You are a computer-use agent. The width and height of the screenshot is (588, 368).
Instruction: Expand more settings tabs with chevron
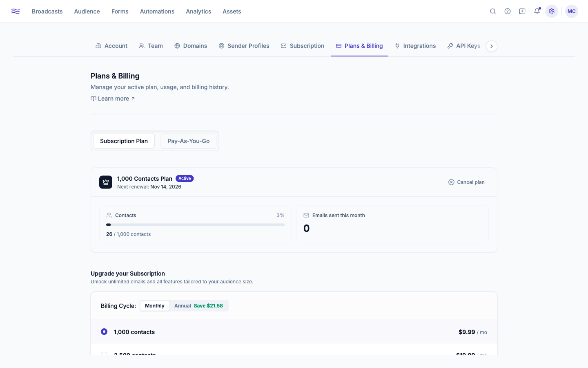(x=492, y=46)
